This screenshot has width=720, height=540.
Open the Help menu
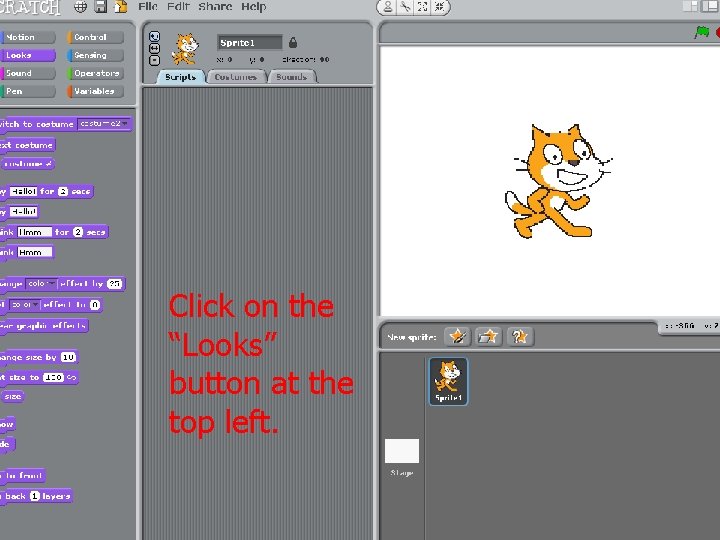coord(253,6)
